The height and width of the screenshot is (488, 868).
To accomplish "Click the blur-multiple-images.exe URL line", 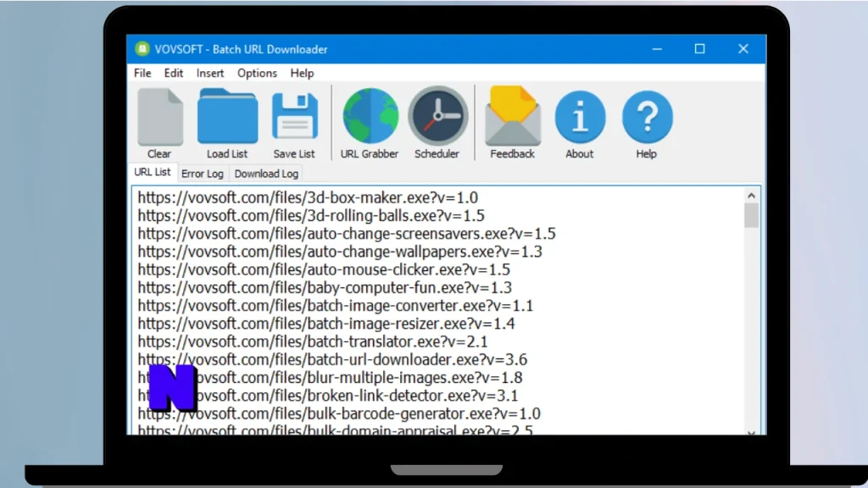I will click(x=330, y=377).
